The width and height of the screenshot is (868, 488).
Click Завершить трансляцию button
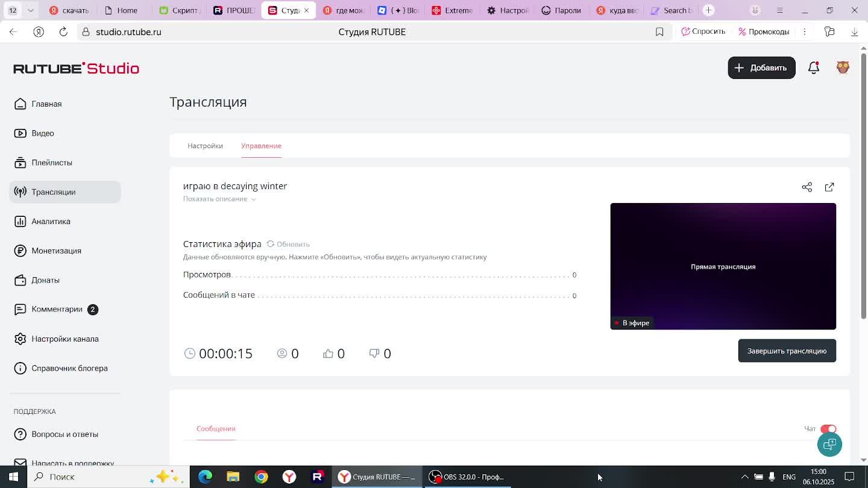pyautogui.click(x=787, y=351)
